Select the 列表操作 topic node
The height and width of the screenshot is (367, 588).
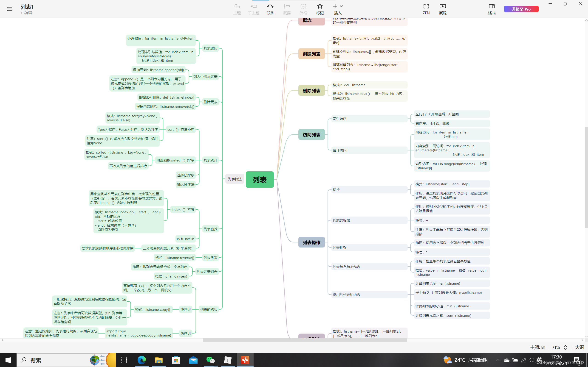[x=311, y=242]
